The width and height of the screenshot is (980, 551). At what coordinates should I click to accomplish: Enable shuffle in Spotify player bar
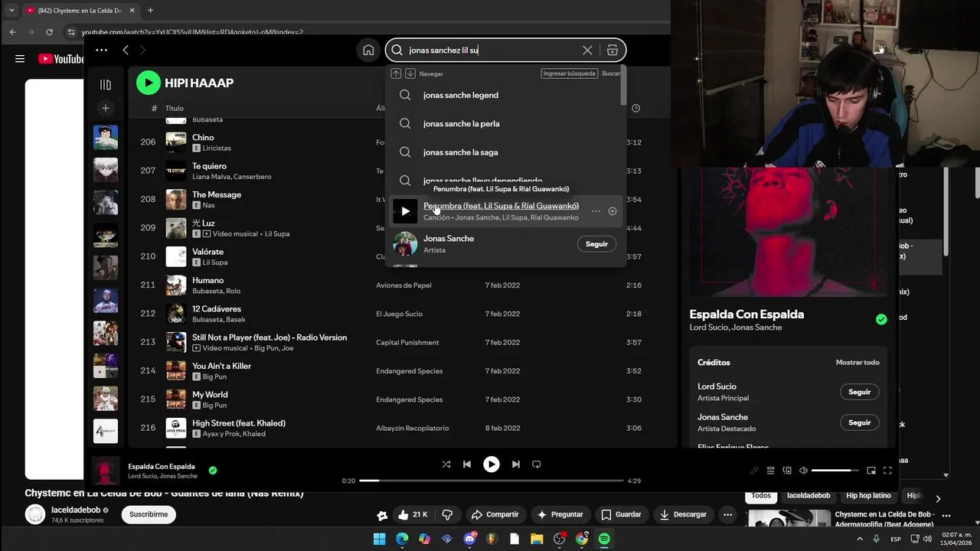(x=446, y=464)
